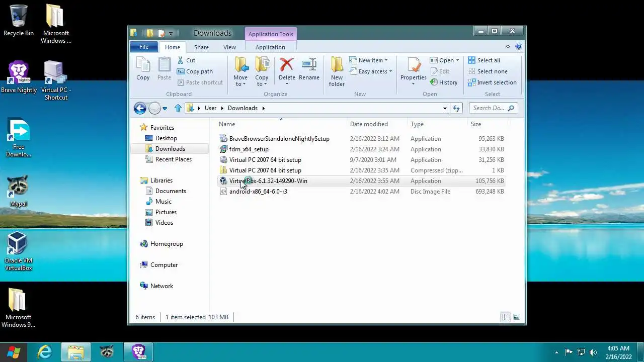
Task: Open the Move to dropdown
Action: pyautogui.click(x=240, y=81)
